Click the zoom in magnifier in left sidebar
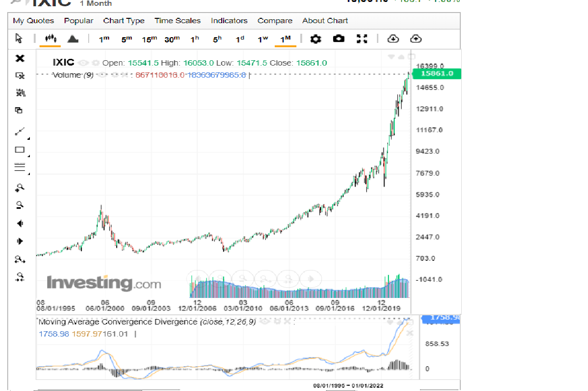The width and height of the screenshot is (588, 391). pyautogui.click(x=20, y=188)
